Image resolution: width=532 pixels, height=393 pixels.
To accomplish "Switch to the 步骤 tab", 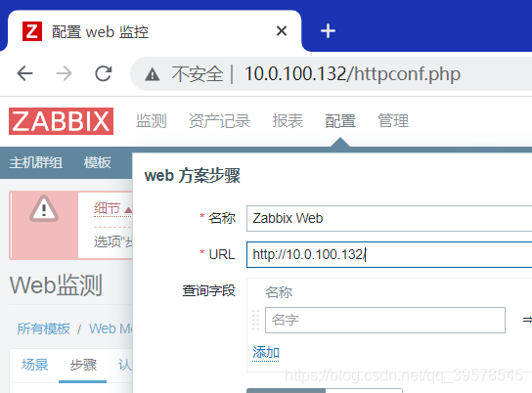I will [83, 365].
